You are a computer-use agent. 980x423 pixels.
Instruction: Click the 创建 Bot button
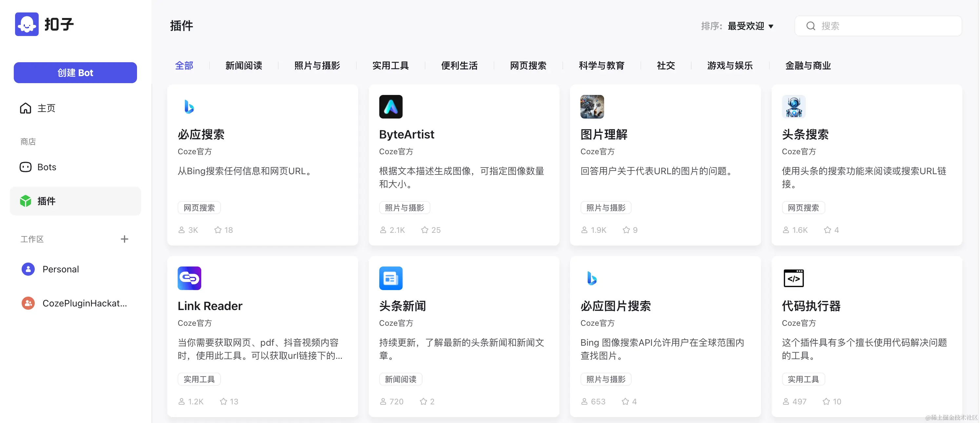coord(75,73)
